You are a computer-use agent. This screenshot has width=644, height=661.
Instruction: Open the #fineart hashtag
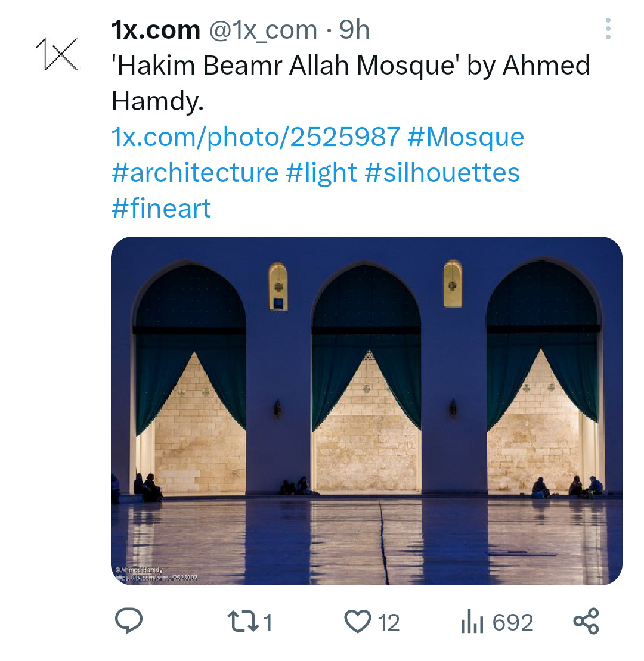[161, 209]
